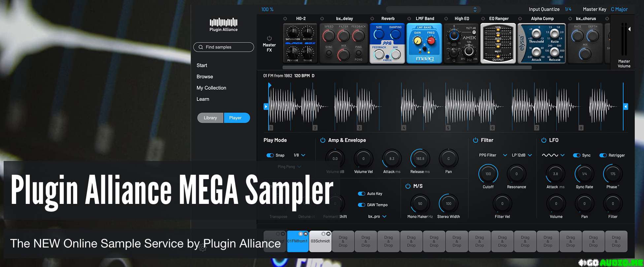Click the first Drag & Drop pad
644x267 pixels.
(343, 241)
